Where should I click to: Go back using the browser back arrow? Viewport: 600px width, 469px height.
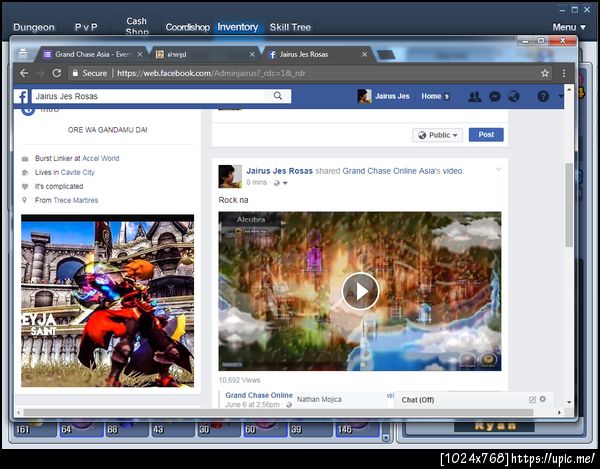tap(24, 73)
